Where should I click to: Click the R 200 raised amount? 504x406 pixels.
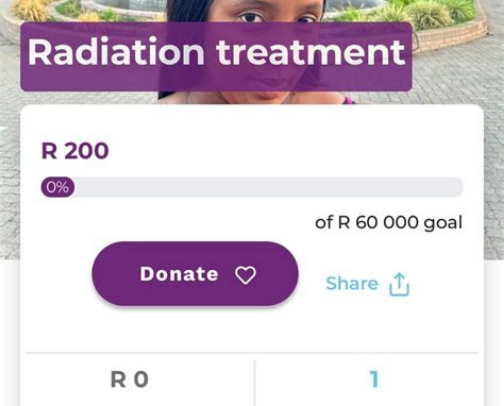point(75,151)
